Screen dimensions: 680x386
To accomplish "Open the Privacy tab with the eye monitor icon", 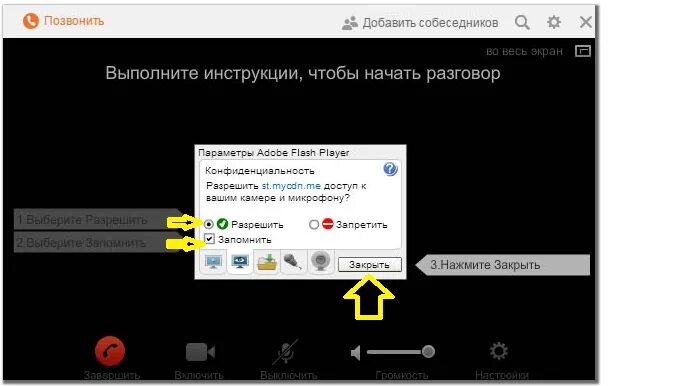I will point(240,262).
